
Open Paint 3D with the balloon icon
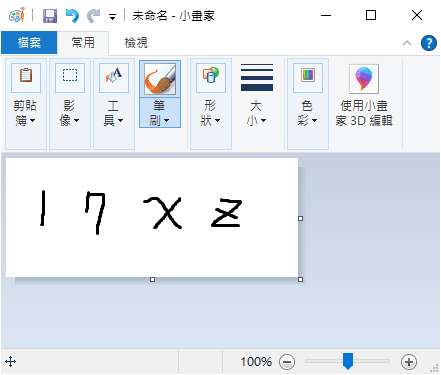(x=364, y=79)
